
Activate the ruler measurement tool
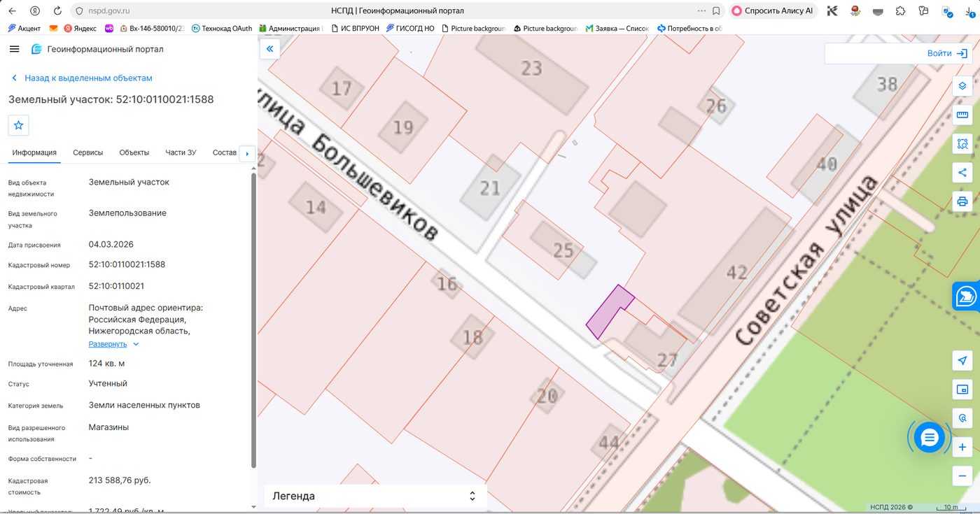click(x=962, y=115)
